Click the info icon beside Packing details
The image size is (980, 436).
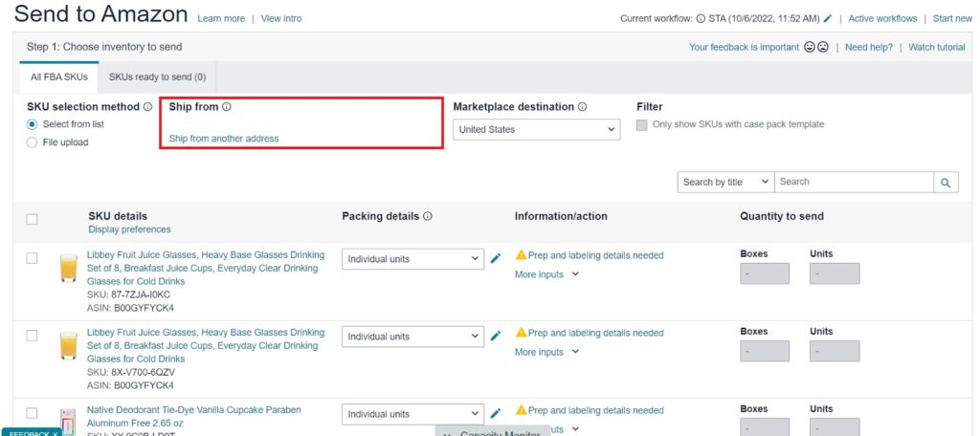[x=427, y=216]
